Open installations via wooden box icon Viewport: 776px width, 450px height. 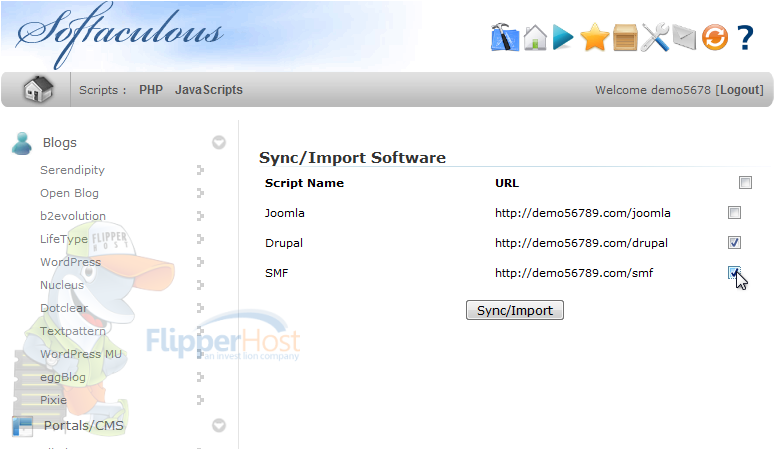[x=625, y=38]
